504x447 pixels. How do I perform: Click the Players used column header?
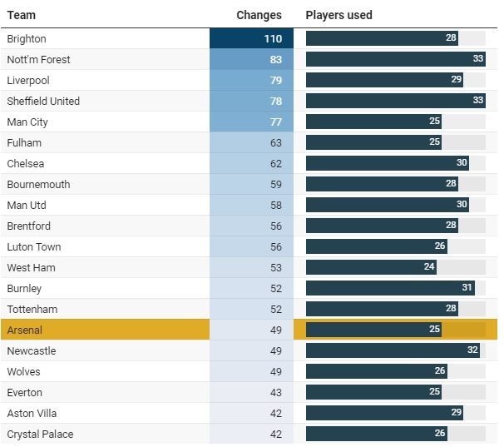[x=338, y=15]
